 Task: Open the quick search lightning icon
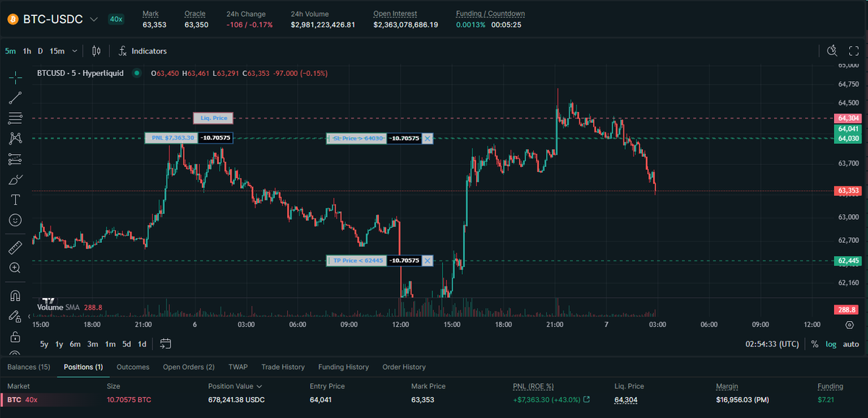[x=833, y=51]
